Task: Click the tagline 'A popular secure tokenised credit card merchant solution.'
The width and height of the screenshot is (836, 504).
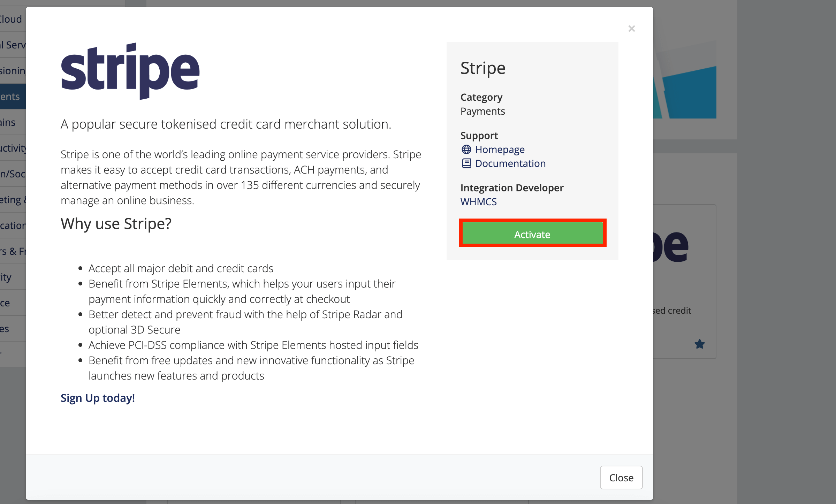Action: [226, 124]
